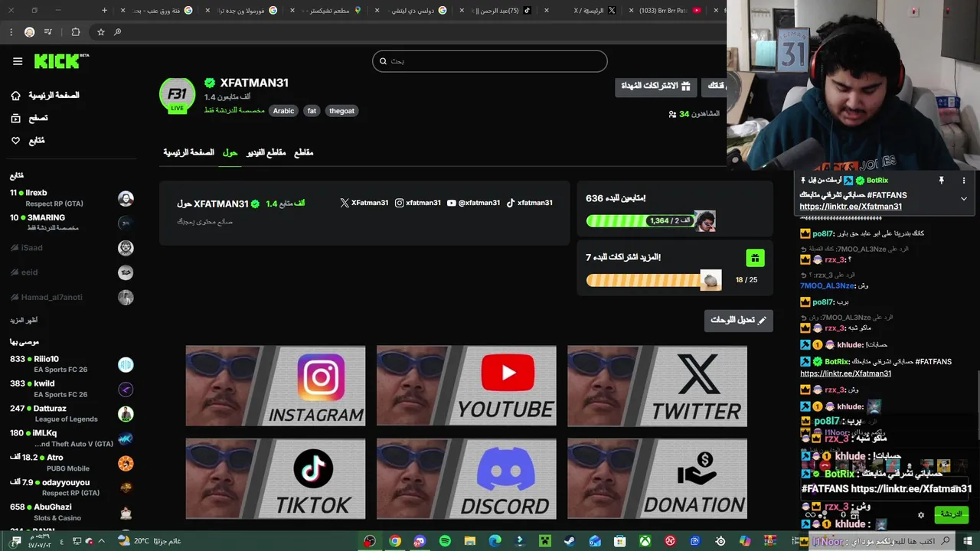Bookmark page with the star icon in browser toolbar
This screenshot has height=551, width=980.
point(101,32)
